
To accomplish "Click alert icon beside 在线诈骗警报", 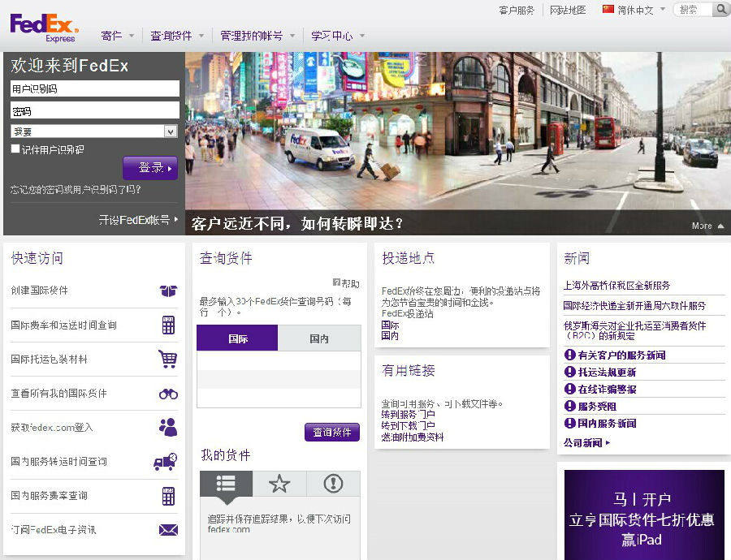I will (569, 389).
